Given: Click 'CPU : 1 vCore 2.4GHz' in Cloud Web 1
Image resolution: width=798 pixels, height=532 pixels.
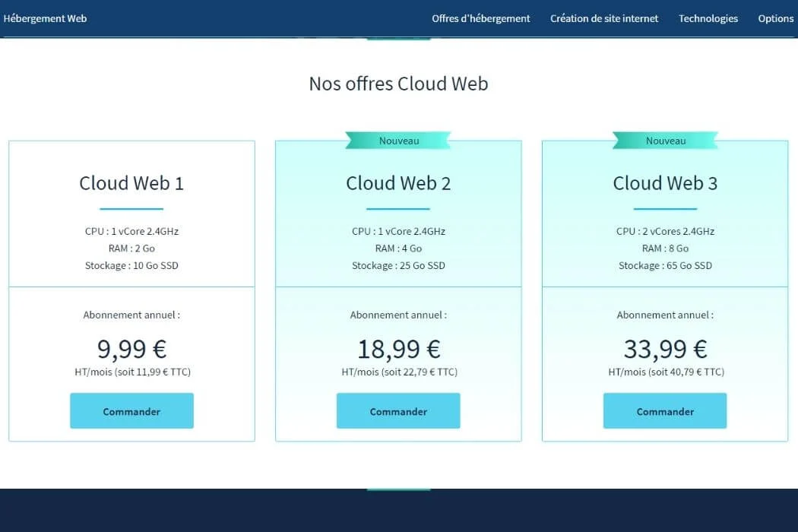Looking at the screenshot, I should pos(131,231).
